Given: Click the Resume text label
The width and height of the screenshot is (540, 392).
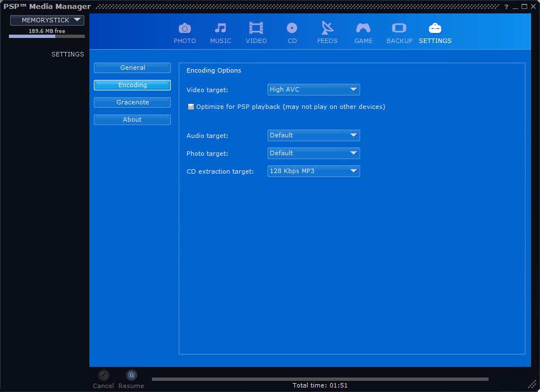Looking at the screenshot, I should pos(131,386).
